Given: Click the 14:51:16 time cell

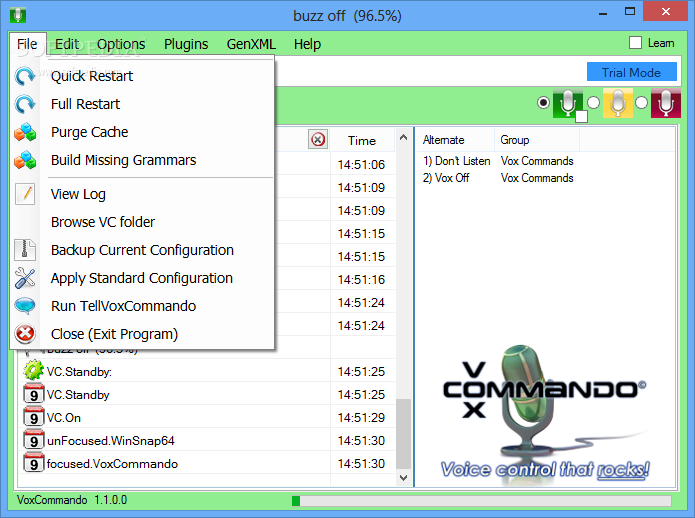Looking at the screenshot, I should click(361, 280).
